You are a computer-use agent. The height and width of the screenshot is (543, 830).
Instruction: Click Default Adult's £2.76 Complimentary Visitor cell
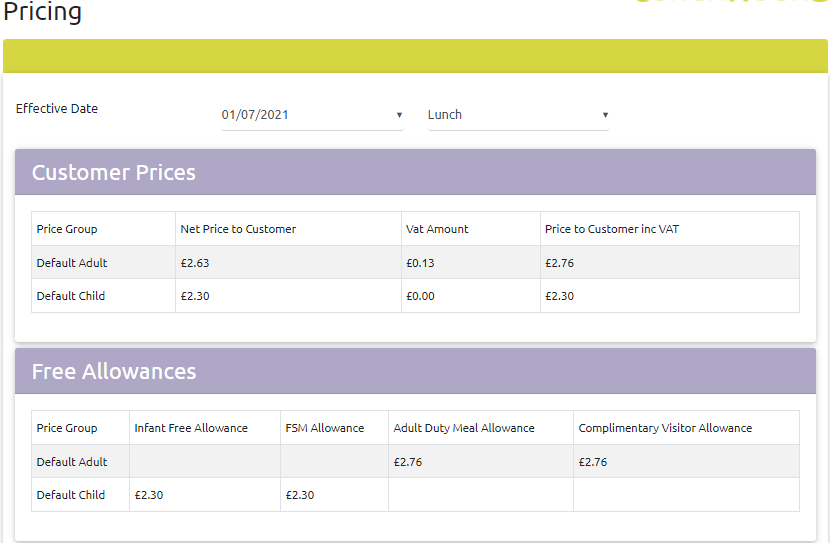tap(593, 462)
